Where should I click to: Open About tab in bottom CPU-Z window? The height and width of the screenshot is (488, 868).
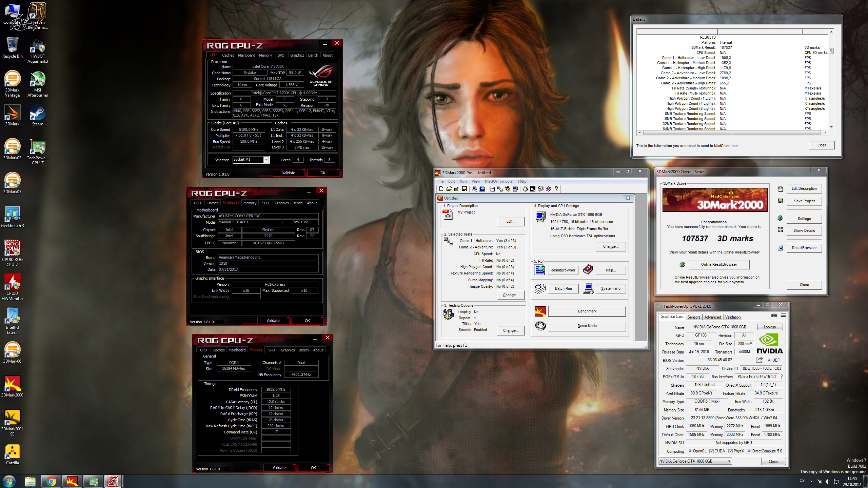[318, 350]
